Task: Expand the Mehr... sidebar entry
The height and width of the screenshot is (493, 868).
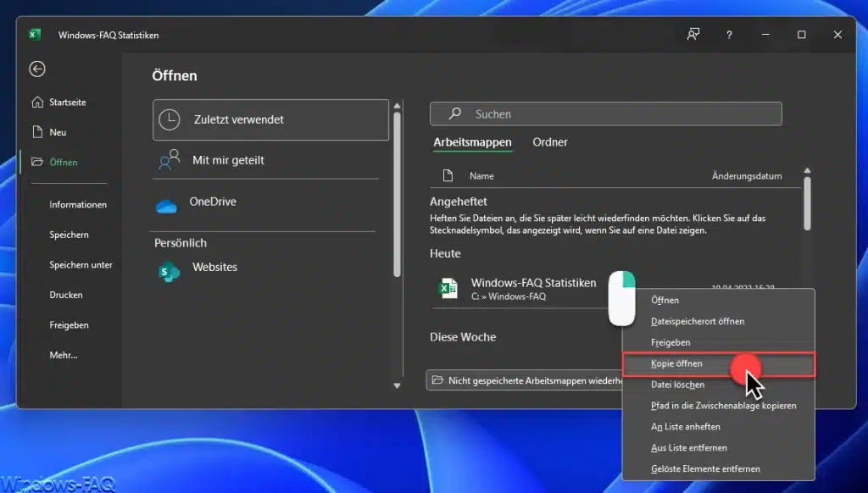Action: [63, 355]
